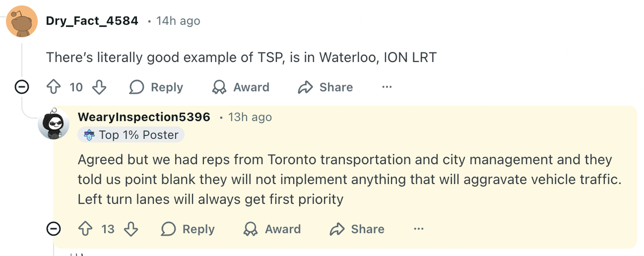Click Dry_Fact_4584's avatar icon

[x=22, y=22]
